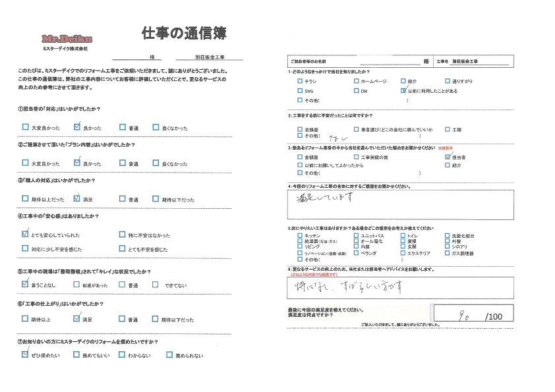
Task: Check the 担当者 box in question 3
Action: coord(448,157)
